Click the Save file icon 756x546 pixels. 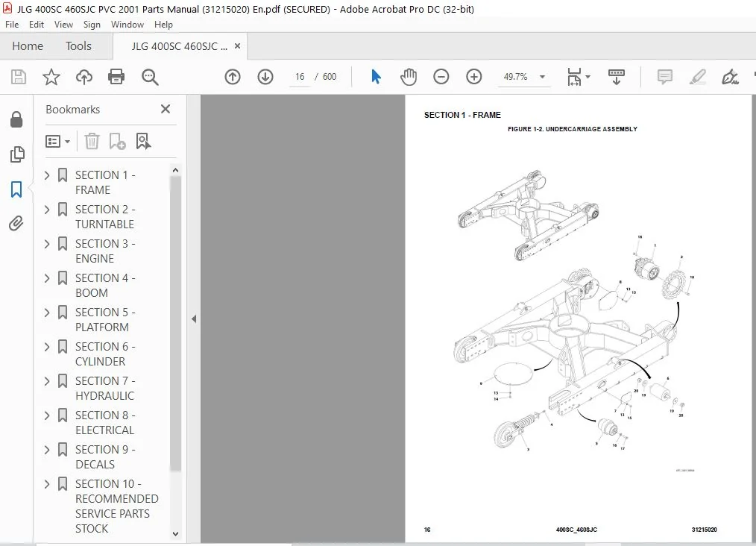click(19, 77)
